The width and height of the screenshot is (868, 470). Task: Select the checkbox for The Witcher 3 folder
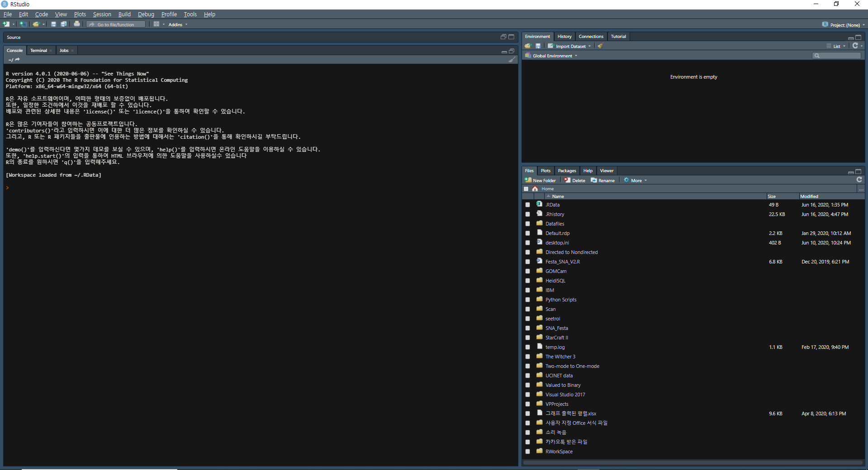527,357
